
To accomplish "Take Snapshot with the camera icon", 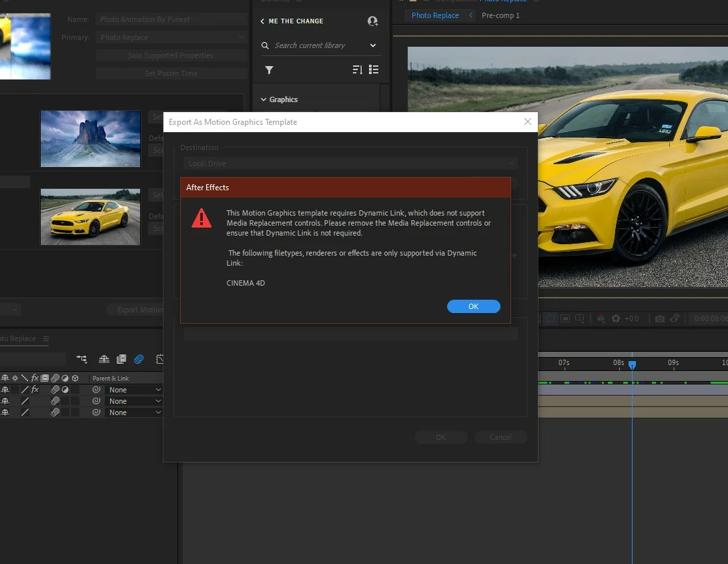I will (x=659, y=318).
